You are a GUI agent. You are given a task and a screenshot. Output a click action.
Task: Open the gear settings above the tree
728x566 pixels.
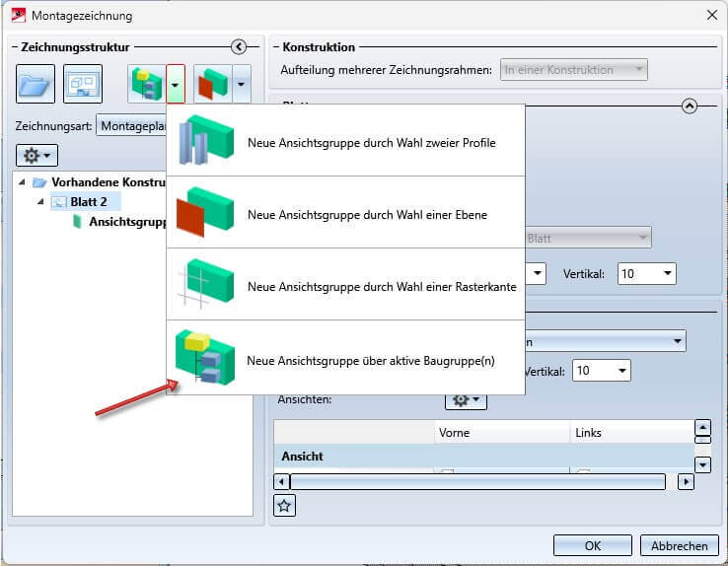point(37,156)
